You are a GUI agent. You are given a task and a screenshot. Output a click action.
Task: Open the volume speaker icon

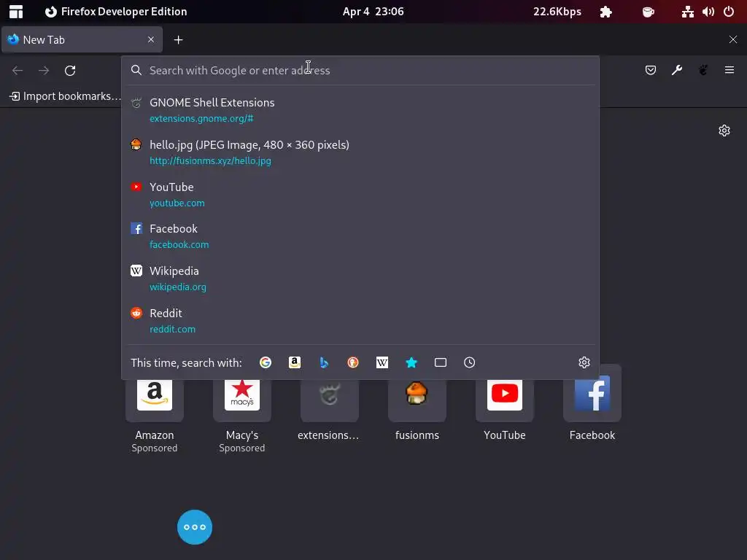[x=708, y=12]
